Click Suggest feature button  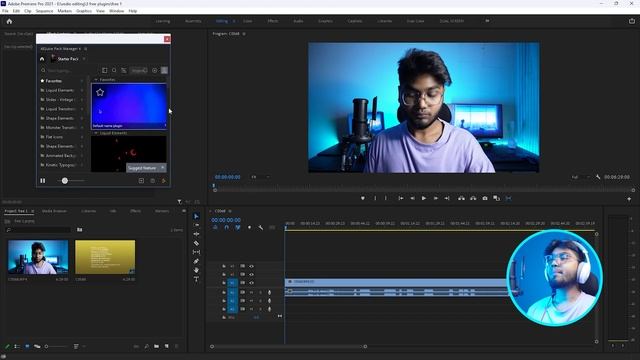click(x=142, y=168)
